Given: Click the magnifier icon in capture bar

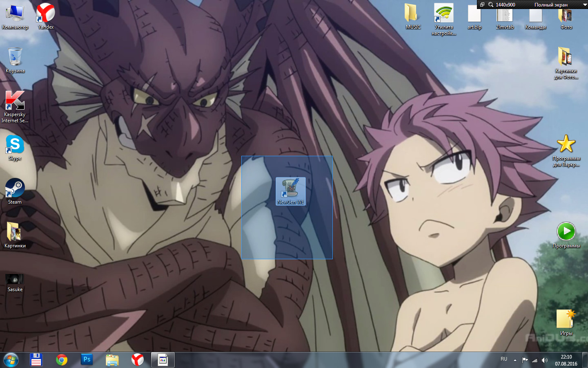Looking at the screenshot, I should (x=491, y=4).
